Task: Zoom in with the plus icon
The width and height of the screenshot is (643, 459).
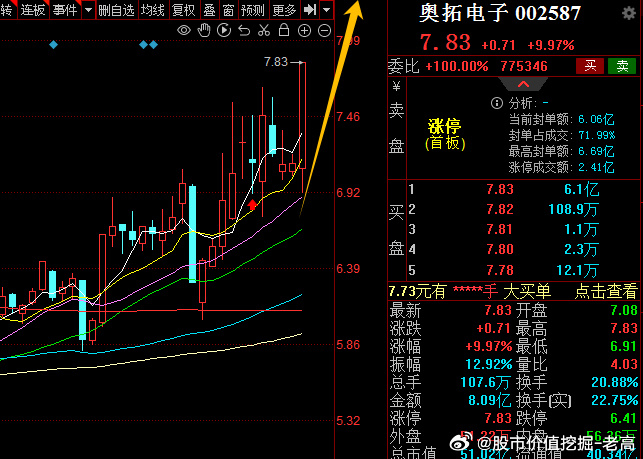Action: 305,31
